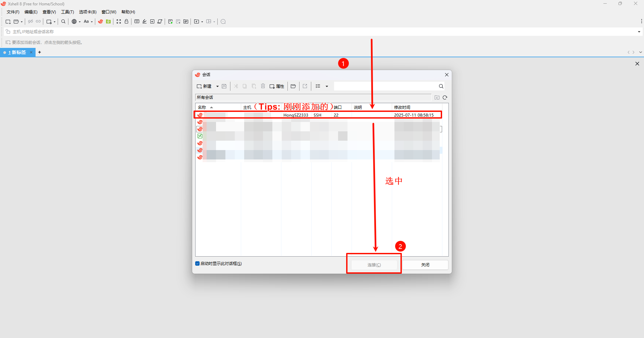
Task: Click the 连接(C) connect button
Action: 374,265
